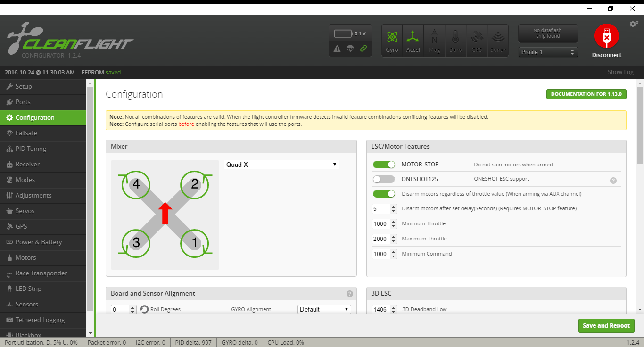Click the disarm delay stepper arrows
This screenshot has height=347, width=644.
[x=394, y=208]
